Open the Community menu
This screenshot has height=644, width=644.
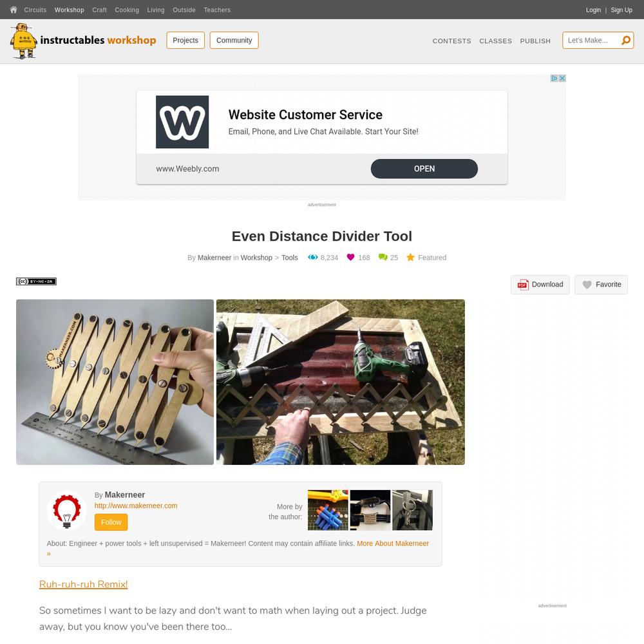point(234,40)
